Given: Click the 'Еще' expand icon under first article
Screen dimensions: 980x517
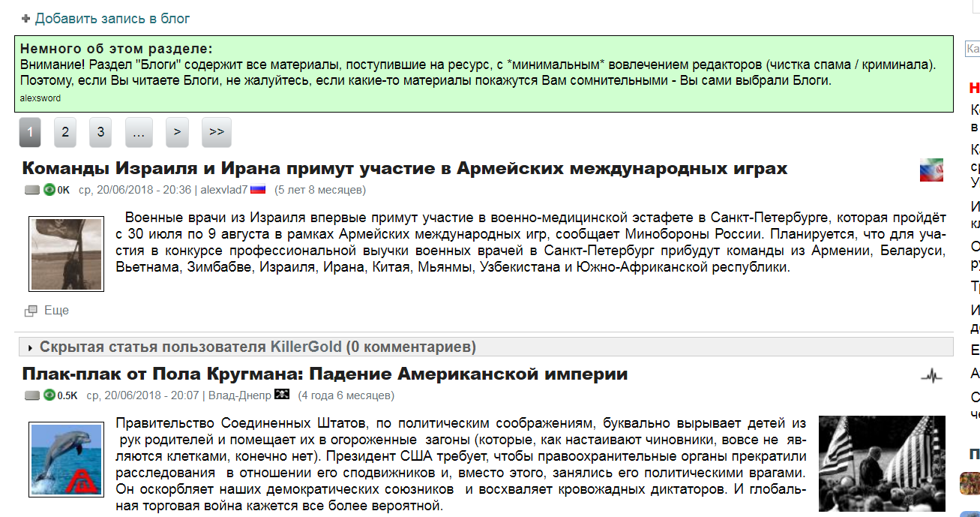Looking at the screenshot, I should [x=31, y=311].
